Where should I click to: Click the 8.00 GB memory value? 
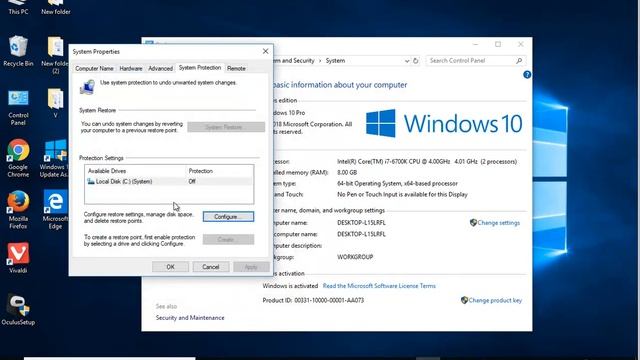[347, 173]
